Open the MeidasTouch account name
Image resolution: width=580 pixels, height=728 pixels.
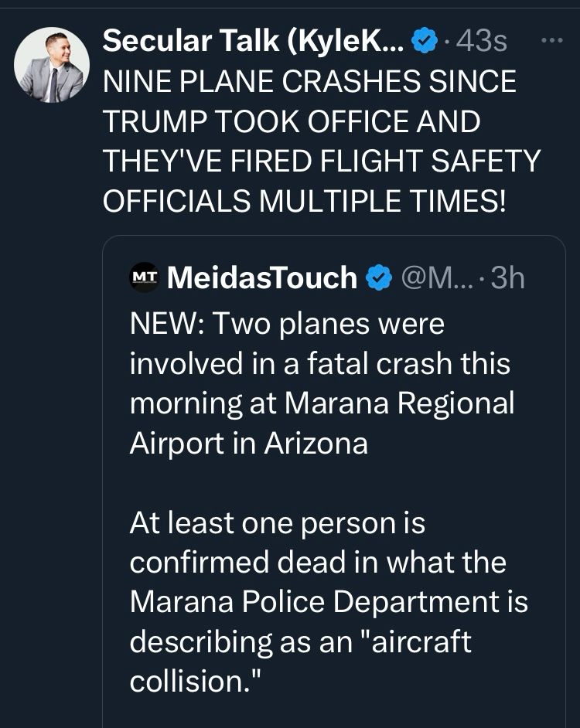point(262,277)
